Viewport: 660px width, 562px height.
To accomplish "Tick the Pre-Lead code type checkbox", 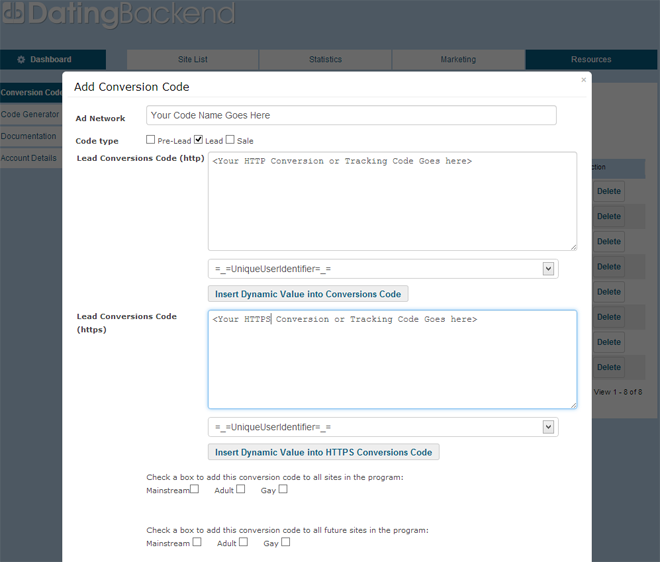I will [x=150, y=139].
